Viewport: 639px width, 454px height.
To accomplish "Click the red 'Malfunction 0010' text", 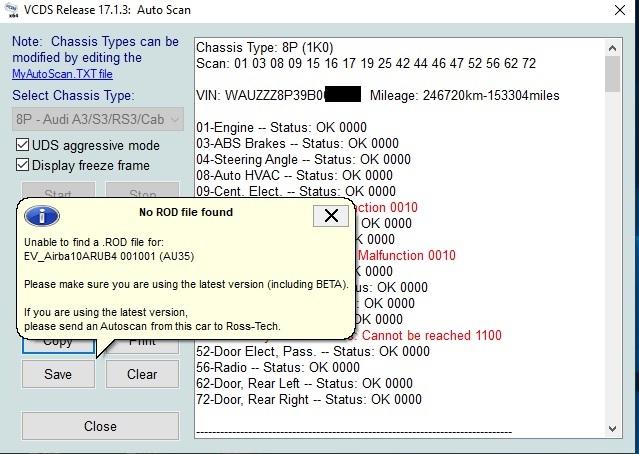I will [407, 256].
